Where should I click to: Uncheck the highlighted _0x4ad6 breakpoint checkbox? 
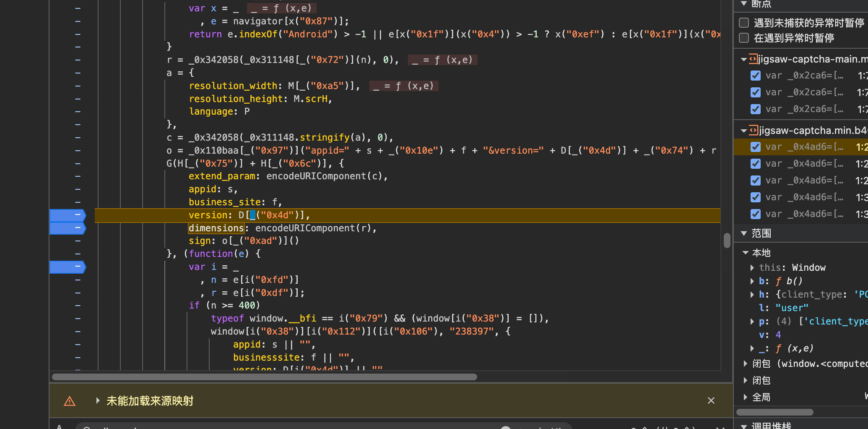(x=756, y=147)
